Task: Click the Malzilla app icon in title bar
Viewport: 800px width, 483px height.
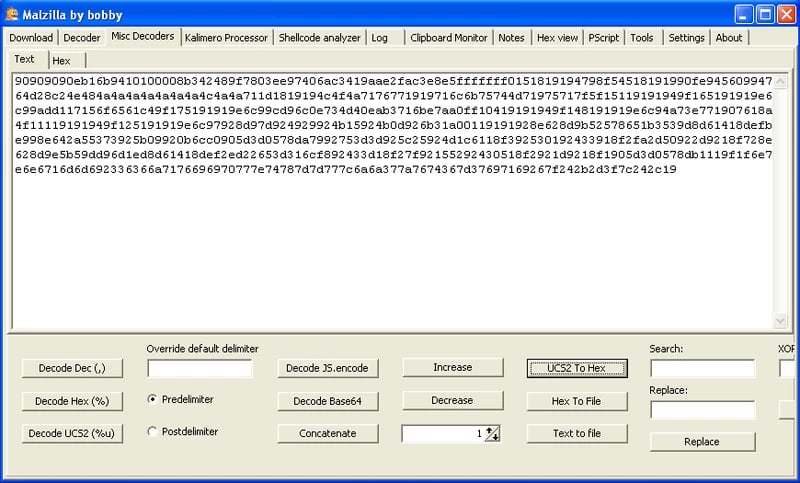Action: (12, 13)
